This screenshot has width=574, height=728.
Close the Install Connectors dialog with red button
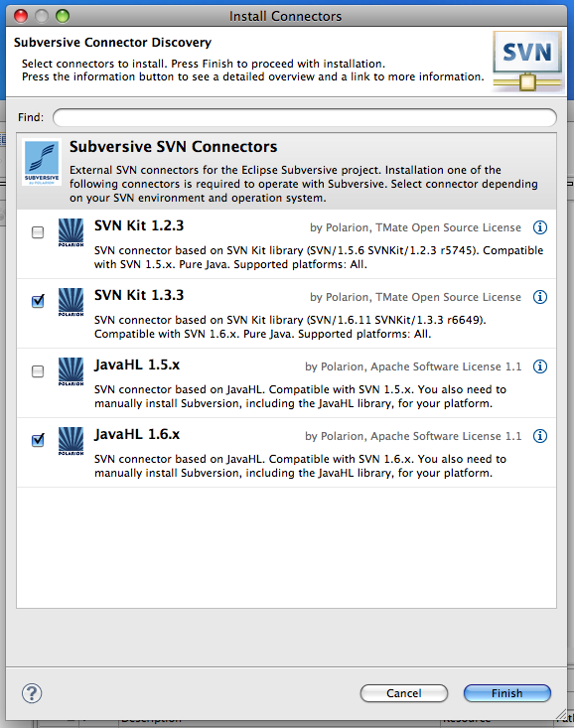pyautogui.click(x=21, y=16)
